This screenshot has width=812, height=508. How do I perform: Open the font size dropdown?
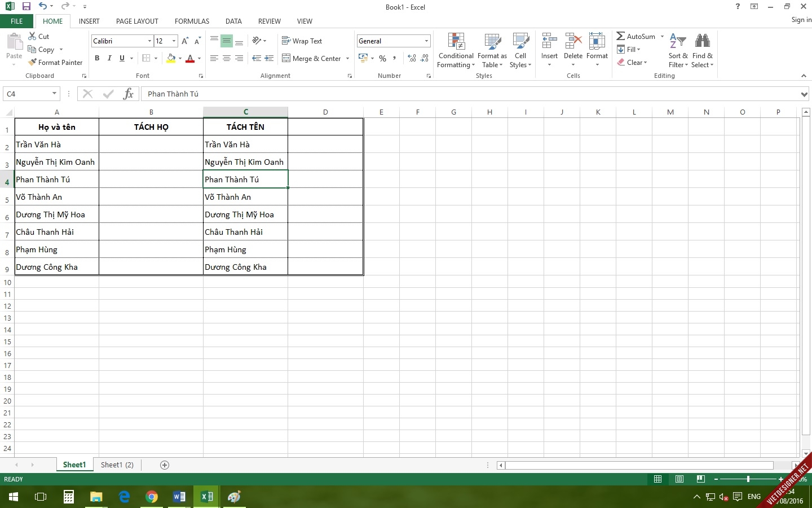[x=174, y=41]
